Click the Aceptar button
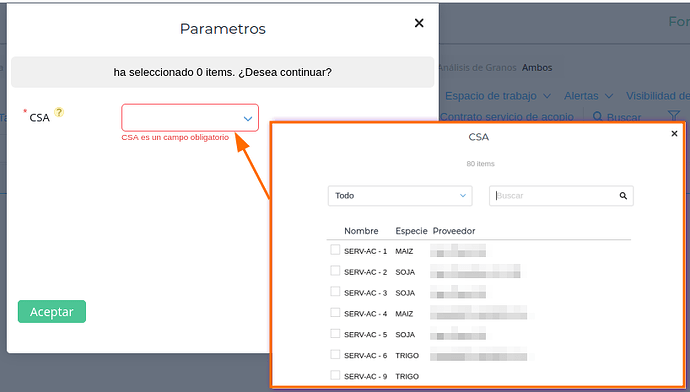This screenshot has height=392, width=690. (x=52, y=311)
